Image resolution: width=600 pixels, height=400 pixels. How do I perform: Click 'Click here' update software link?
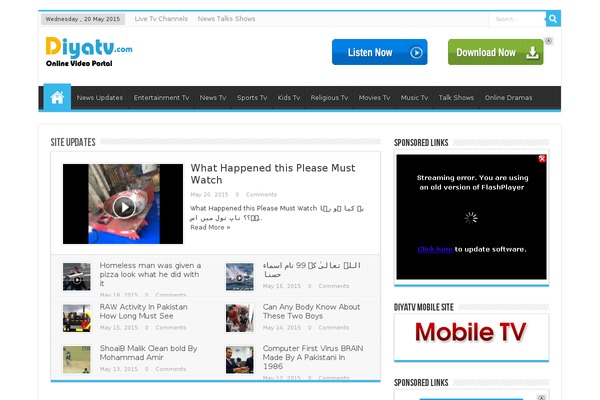point(435,249)
